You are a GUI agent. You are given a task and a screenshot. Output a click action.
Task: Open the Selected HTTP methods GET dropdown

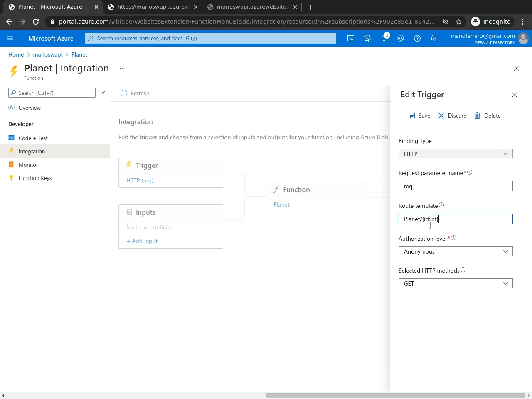pyautogui.click(x=456, y=283)
